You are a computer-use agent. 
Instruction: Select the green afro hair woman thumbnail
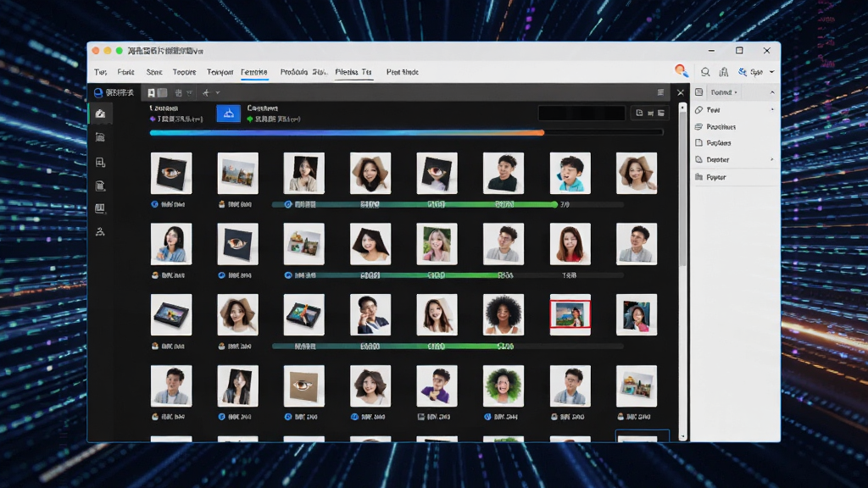(x=504, y=385)
